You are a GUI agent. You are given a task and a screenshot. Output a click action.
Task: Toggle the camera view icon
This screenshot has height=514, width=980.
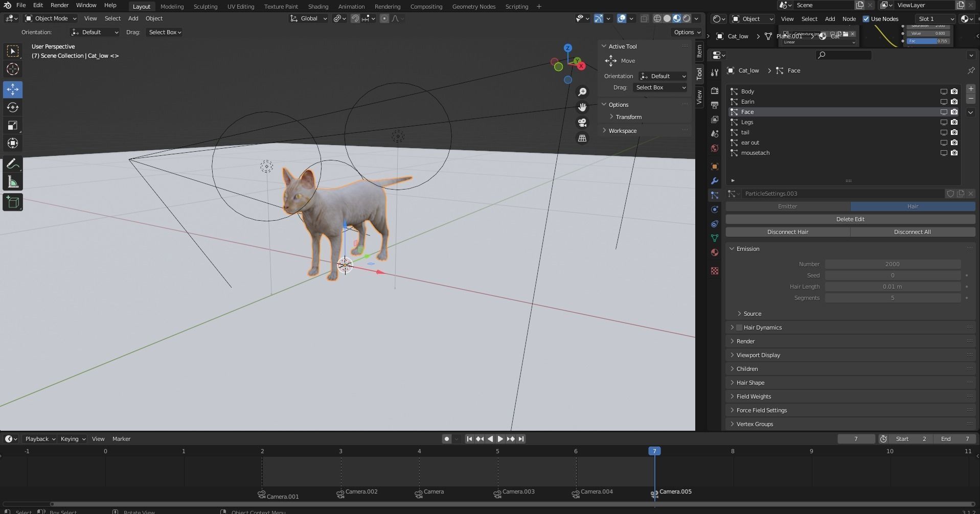582,123
